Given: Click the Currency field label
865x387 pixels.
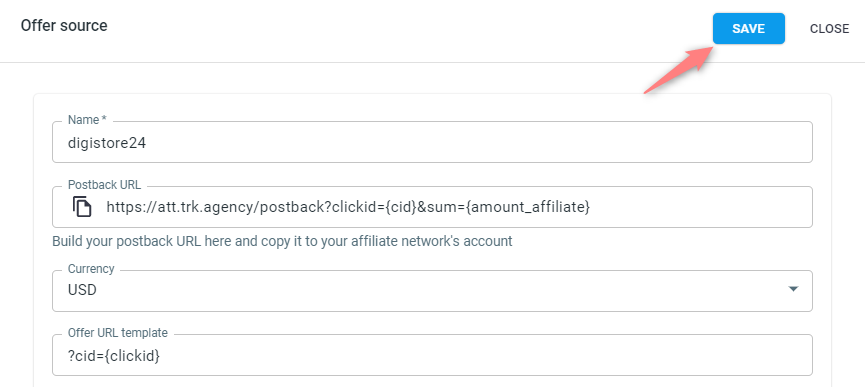Looking at the screenshot, I should tap(91, 268).
